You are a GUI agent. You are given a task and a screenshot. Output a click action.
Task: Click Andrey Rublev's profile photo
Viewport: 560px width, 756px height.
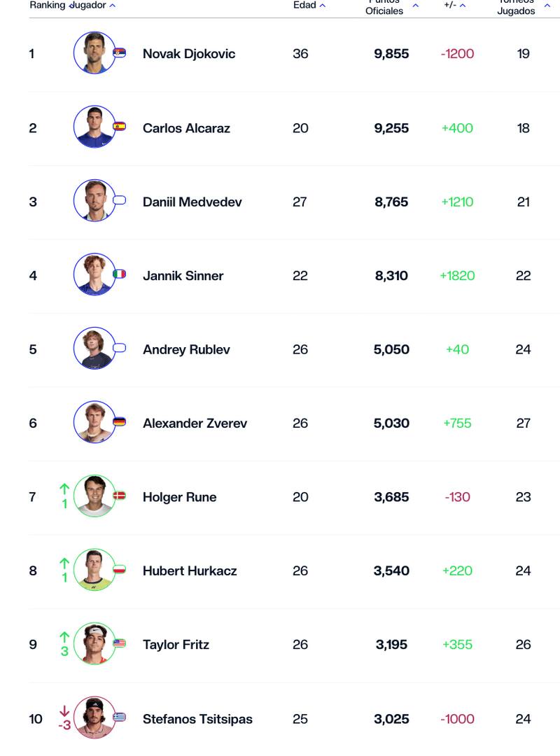pyautogui.click(x=94, y=349)
